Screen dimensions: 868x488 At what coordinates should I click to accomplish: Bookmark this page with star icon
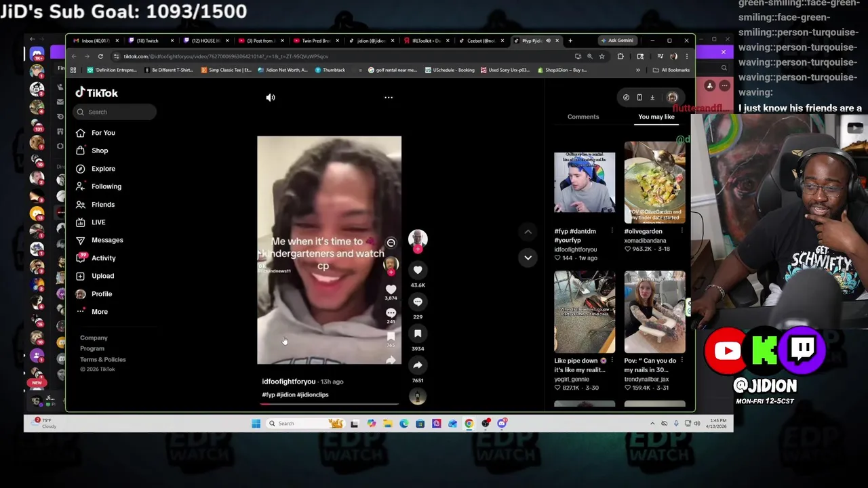[601, 56]
